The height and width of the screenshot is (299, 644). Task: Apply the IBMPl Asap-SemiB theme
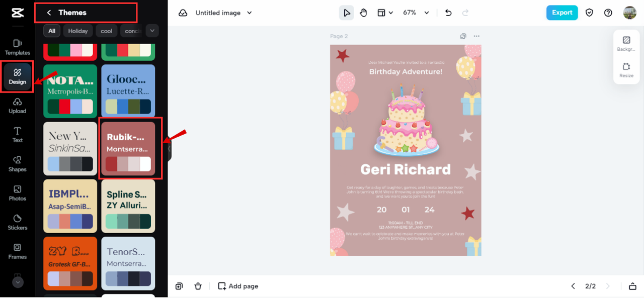click(x=70, y=206)
